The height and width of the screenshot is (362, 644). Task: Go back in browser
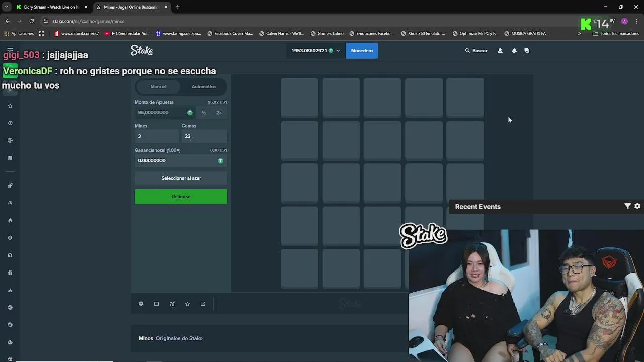click(x=7, y=21)
